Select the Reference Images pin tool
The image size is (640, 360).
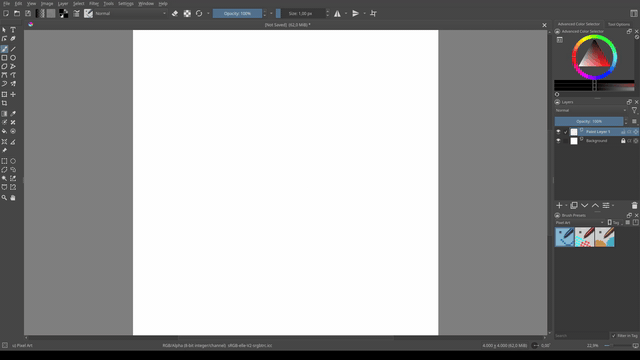coord(4,151)
